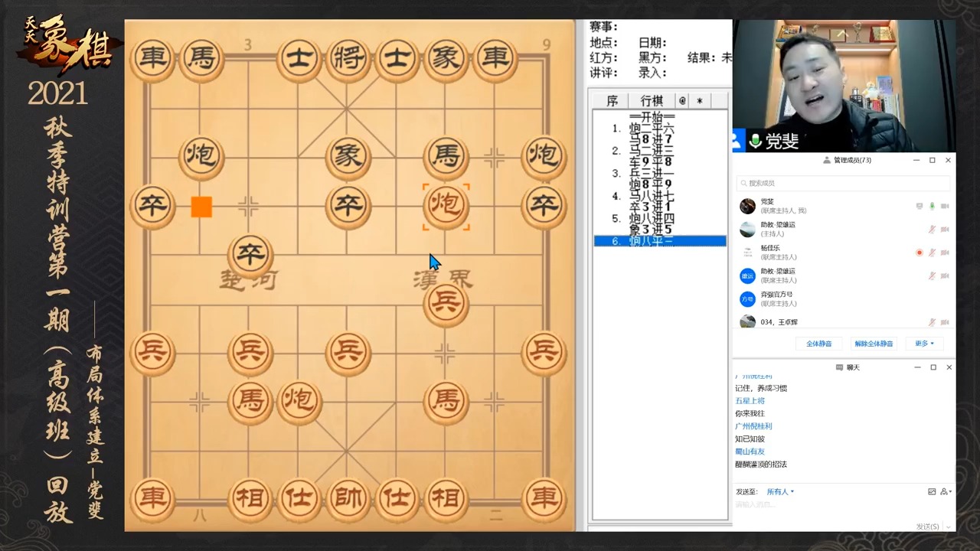The height and width of the screenshot is (551, 980).
Task: Click chat message 醍醐灌顶的招法
Action: pos(761,465)
